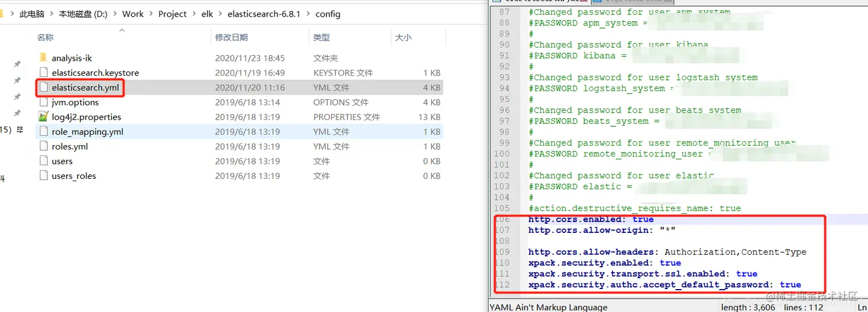Screen dimensions: 868x312
Task: Click the date 2020/11/23 18:45
Action: point(250,58)
